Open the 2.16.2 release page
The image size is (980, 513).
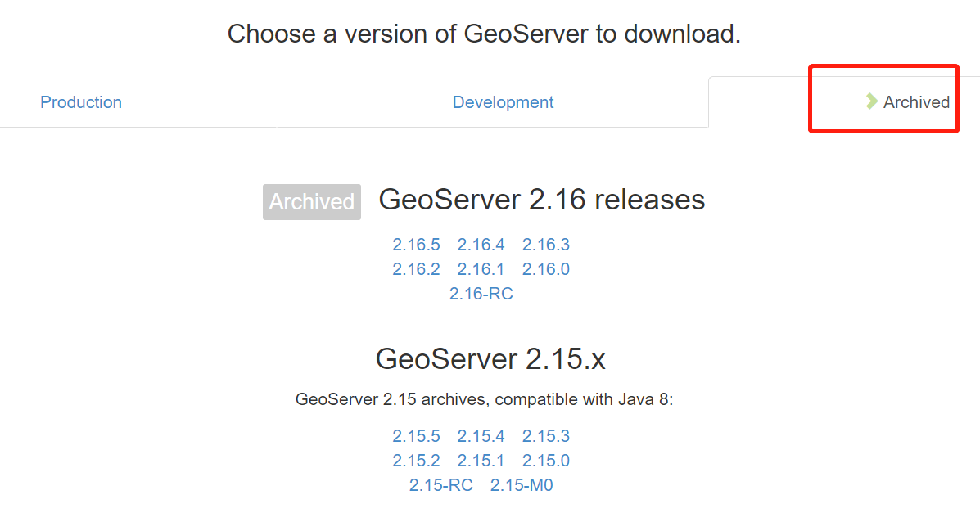(416, 268)
